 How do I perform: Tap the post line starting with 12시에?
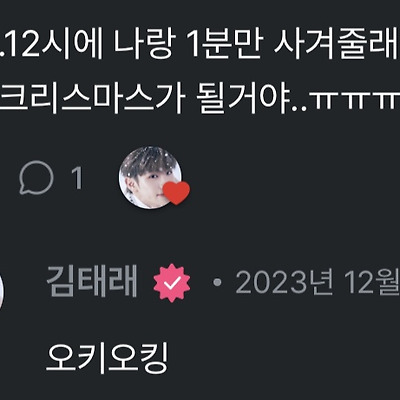[x=200, y=44]
